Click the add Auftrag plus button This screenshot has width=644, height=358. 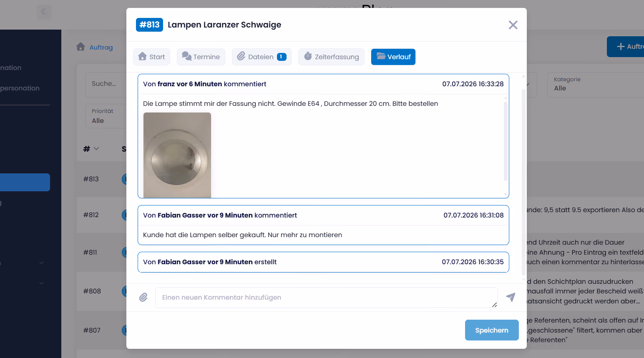pyautogui.click(x=626, y=47)
